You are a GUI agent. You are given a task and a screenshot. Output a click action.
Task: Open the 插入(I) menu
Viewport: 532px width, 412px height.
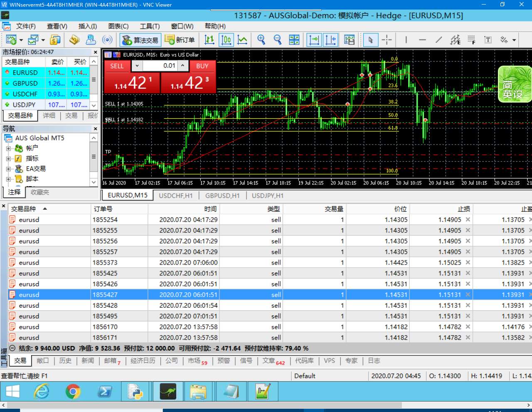88,26
